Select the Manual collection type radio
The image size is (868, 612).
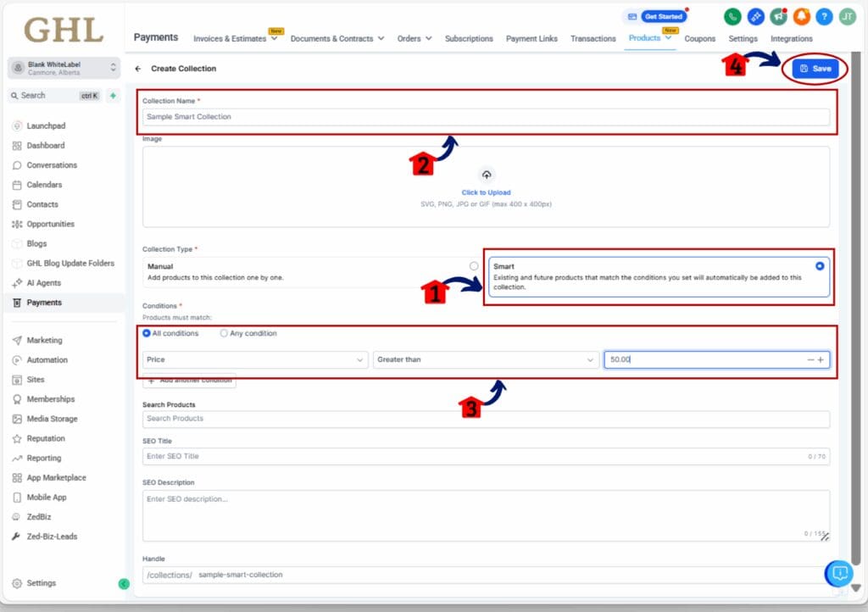point(474,266)
